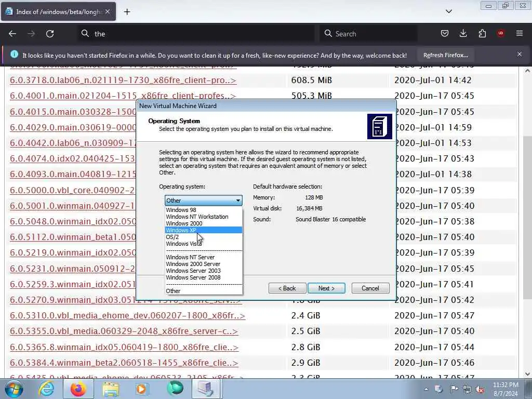The height and width of the screenshot is (399, 532).
Task: Click date 2020-Jul-01 14:42
Action: tap(433, 80)
